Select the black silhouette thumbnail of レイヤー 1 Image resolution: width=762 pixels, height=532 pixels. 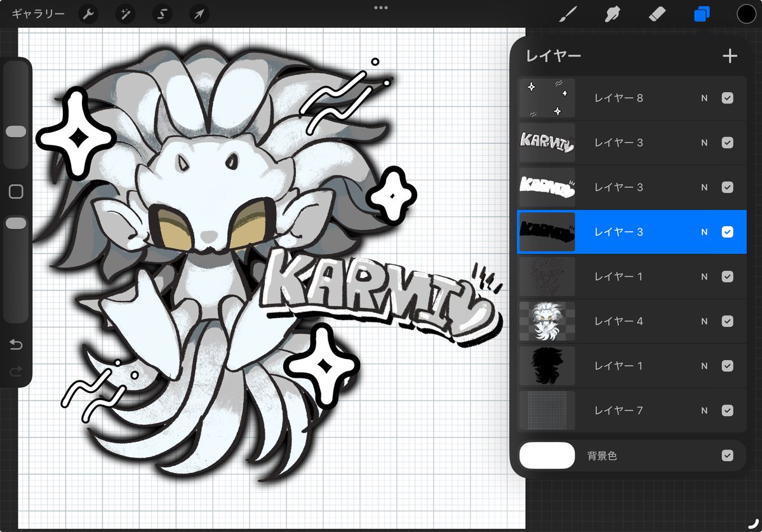click(547, 366)
